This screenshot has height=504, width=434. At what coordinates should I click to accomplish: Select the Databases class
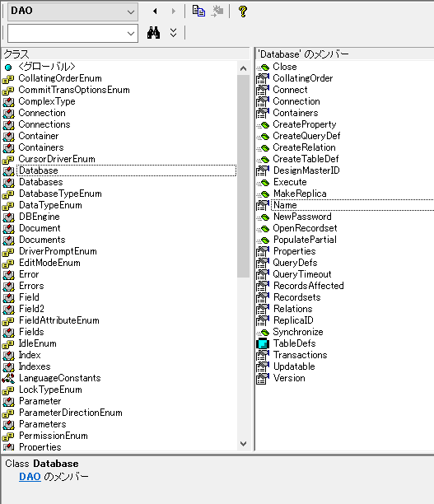tap(41, 182)
